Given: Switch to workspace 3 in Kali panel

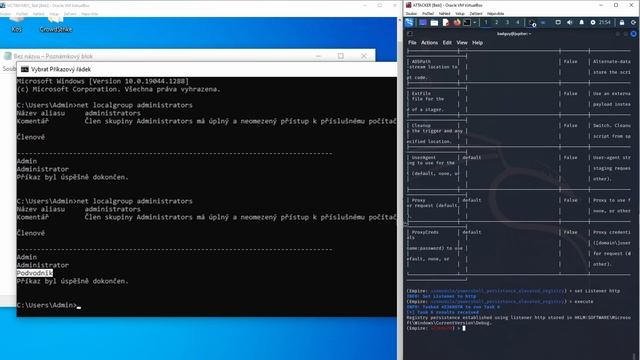Looking at the screenshot, I should pos(507,23).
